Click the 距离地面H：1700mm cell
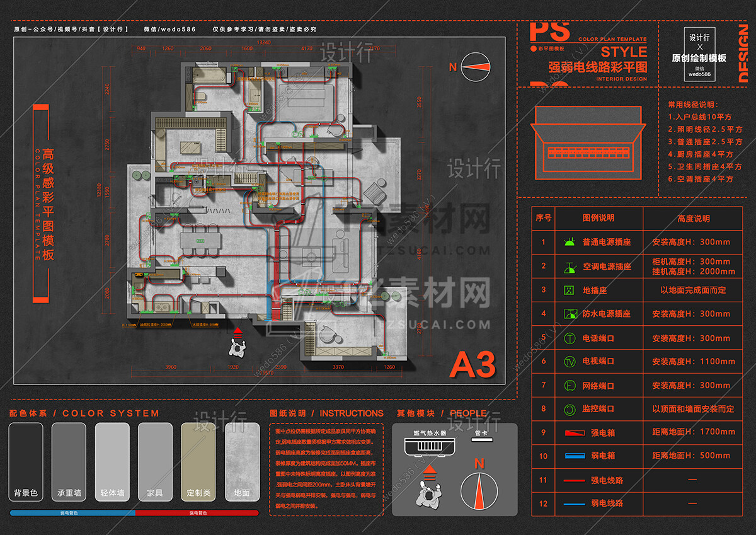 pos(694,432)
